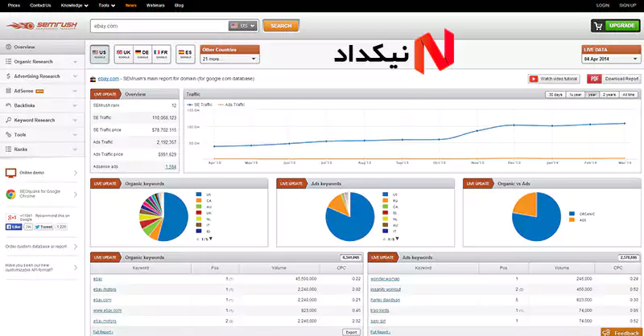This screenshot has width=644, height=336.
Task: Click the YouTube icon for video tutorial
Action: 534,79
